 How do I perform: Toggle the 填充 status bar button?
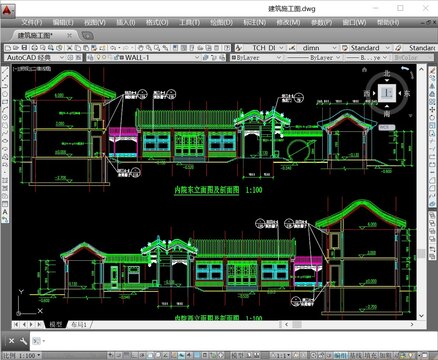tap(370, 355)
